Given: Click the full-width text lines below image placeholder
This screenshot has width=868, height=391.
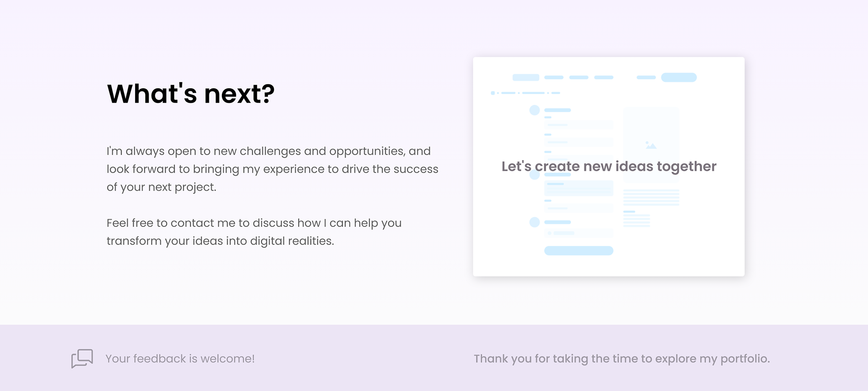Looking at the screenshot, I should pos(651,198).
